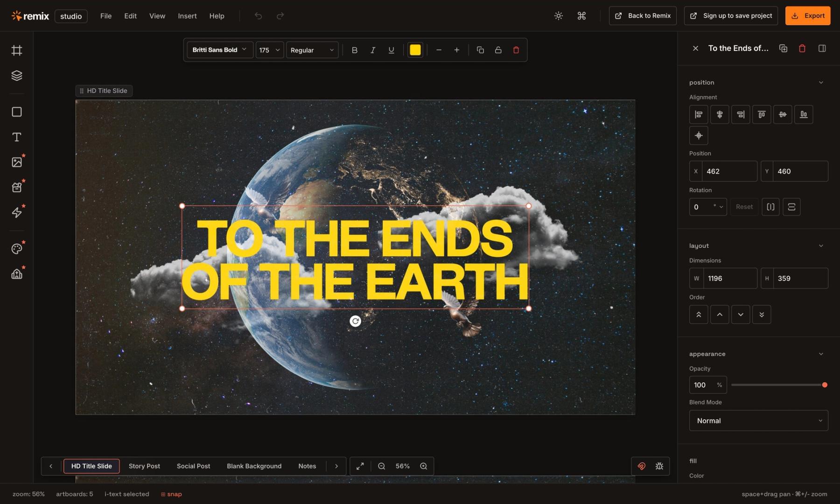Show next artboard tabs with arrow

click(336, 466)
